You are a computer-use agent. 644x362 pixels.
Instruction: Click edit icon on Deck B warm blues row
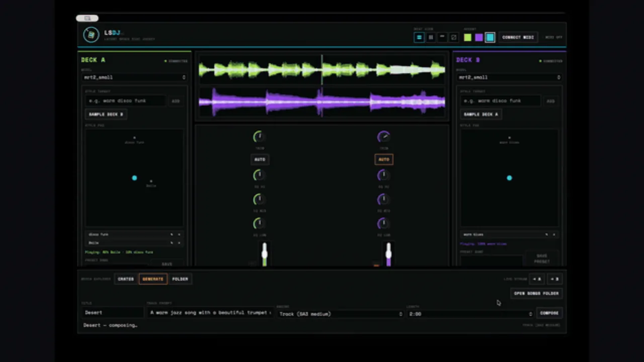(547, 234)
